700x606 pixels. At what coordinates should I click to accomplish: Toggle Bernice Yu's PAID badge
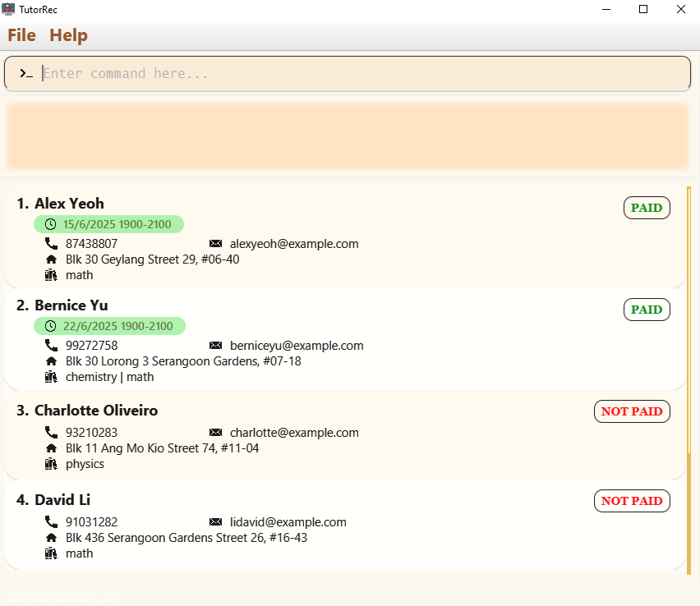(x=647, y=310)
